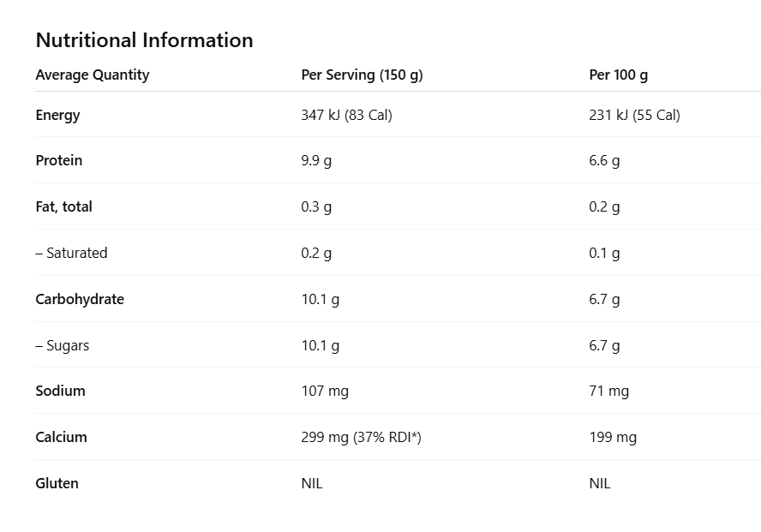Click the Per Serving (150 g) header
This screenshot has height=532, width=761.
tap(362, 75)
